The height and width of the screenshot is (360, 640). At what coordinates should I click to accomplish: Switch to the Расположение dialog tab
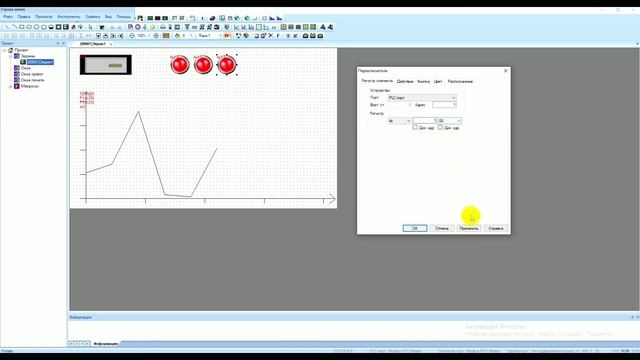pyautogui.click(x=460, y=82)
